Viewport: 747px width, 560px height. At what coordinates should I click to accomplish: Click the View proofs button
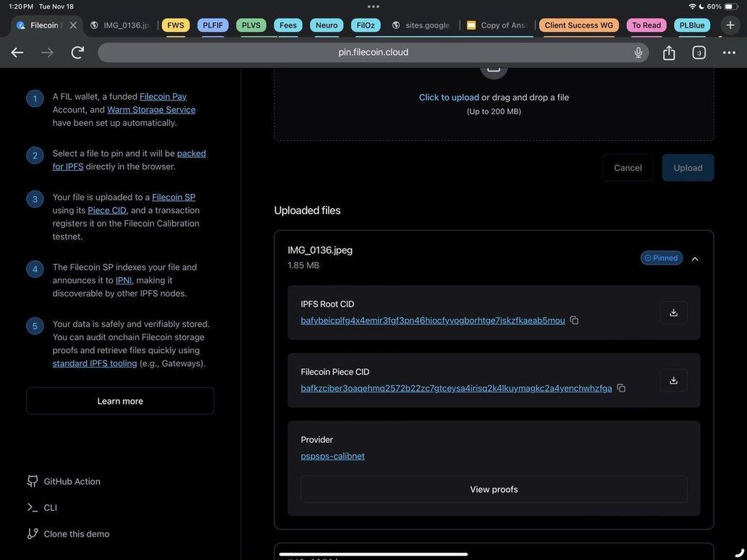tap(494, 490)
